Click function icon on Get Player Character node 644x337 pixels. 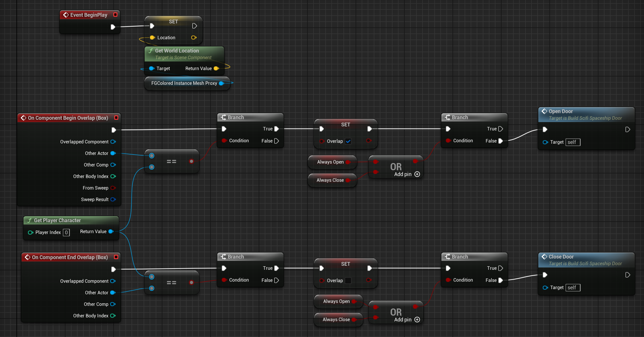pos(29,220)
